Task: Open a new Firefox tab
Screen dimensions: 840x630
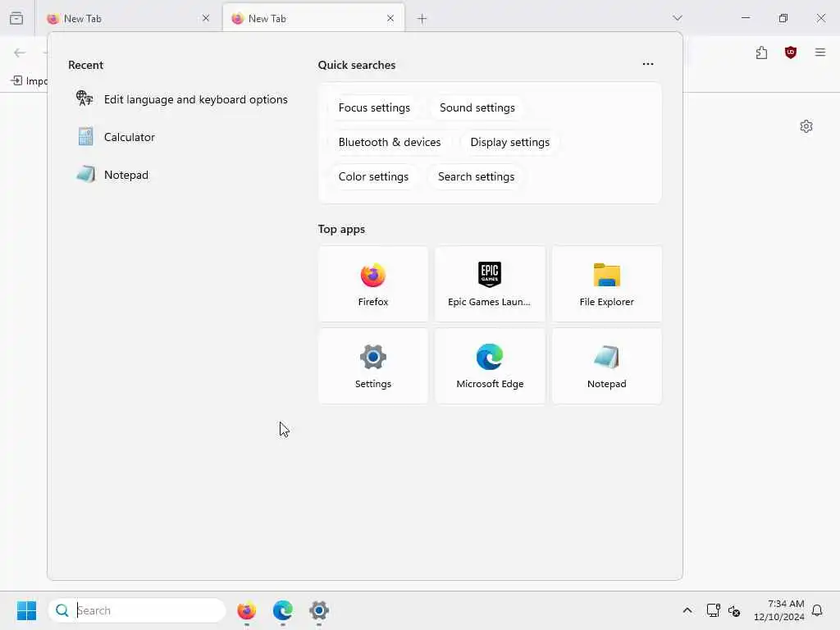Action: click(422, 19)
